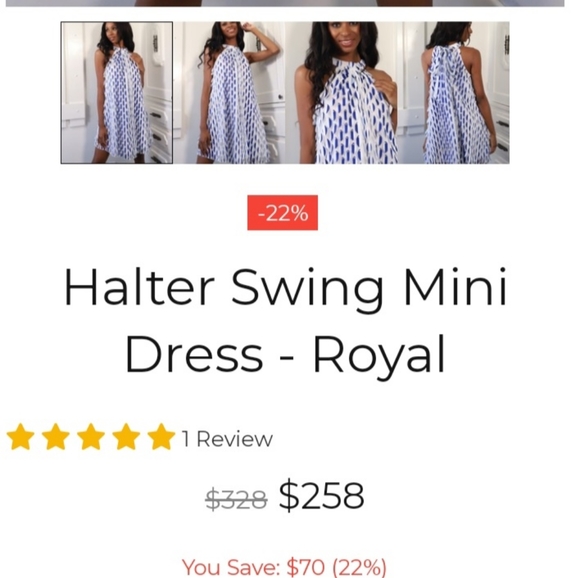Click the Halter word in the heading

(x=139, y=287)
